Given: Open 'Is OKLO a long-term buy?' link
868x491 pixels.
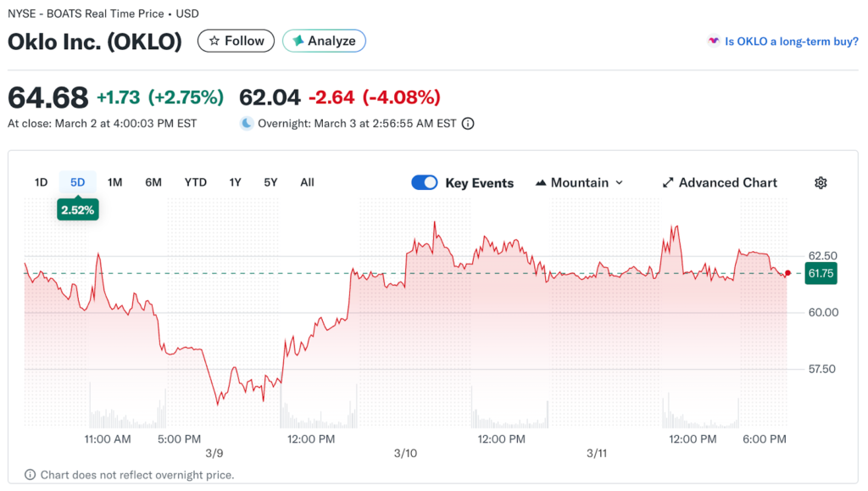Looking at the screenshot, I should tap(792, 41).
